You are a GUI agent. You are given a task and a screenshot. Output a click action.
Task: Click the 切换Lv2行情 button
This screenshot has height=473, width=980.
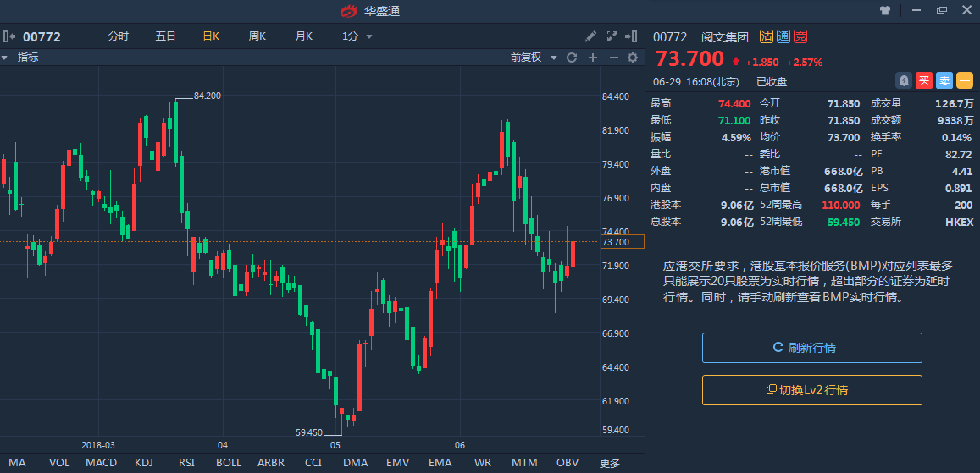[811, 390]
